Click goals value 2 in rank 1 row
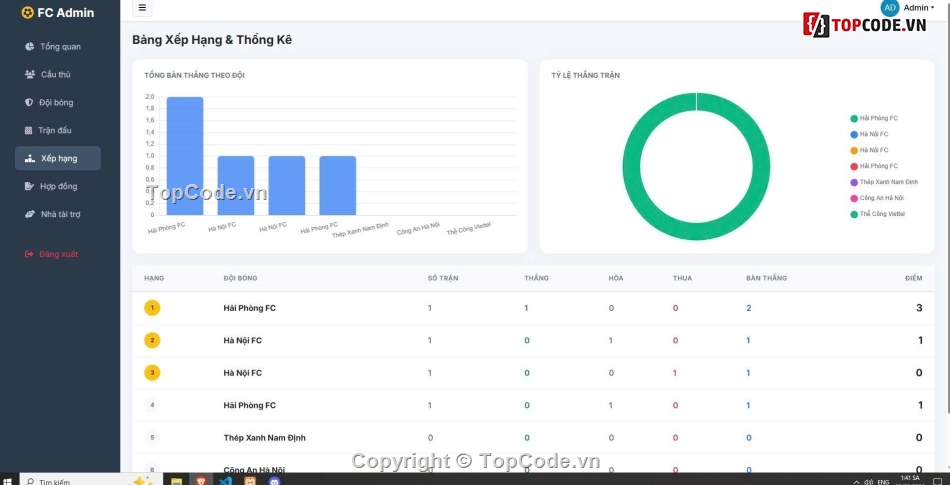950x485 pixels. (x=748, y=308)
